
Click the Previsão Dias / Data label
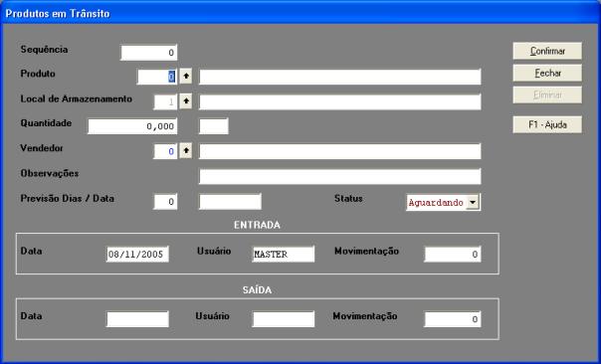[x=68, y=199]
